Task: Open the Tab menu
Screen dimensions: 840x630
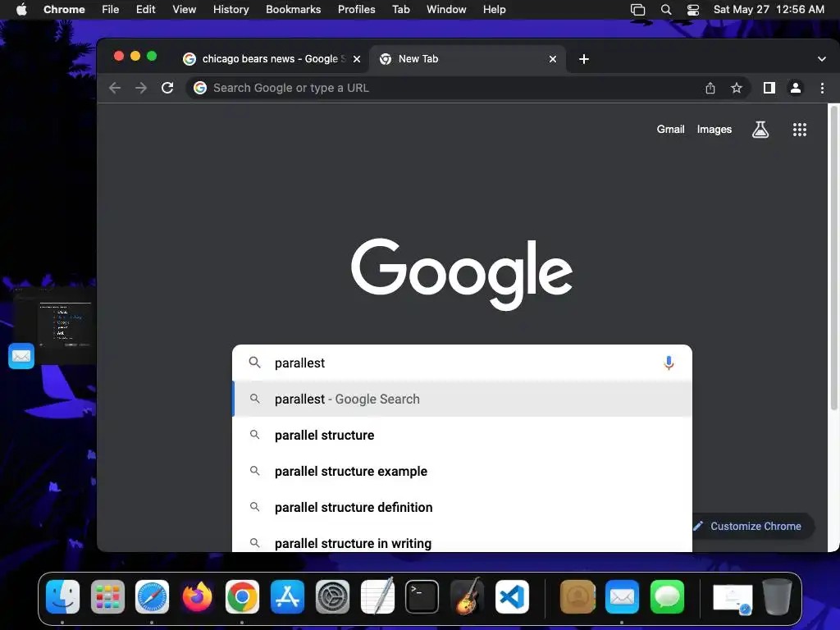Action: 400,10
